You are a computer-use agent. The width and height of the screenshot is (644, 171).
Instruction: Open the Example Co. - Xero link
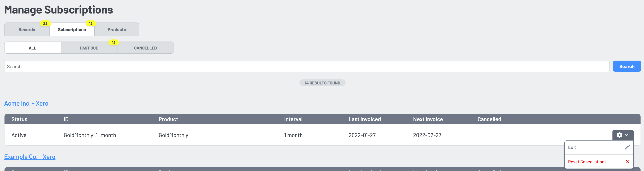point(30,157)
